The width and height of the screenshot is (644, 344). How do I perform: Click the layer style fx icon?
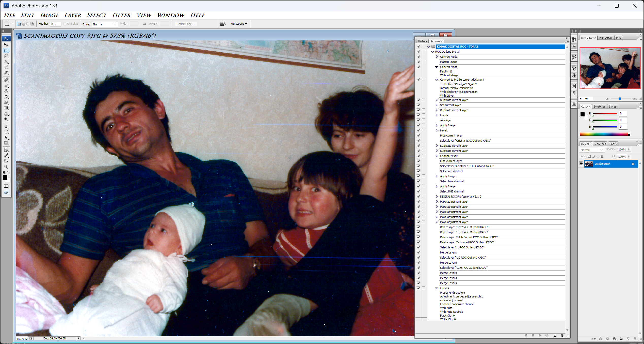601,339
